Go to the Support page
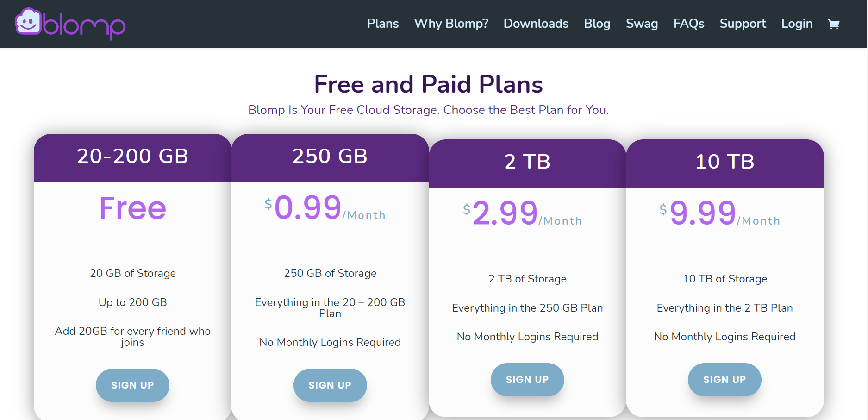The image size is (868, 420). (x=743, y=24)
